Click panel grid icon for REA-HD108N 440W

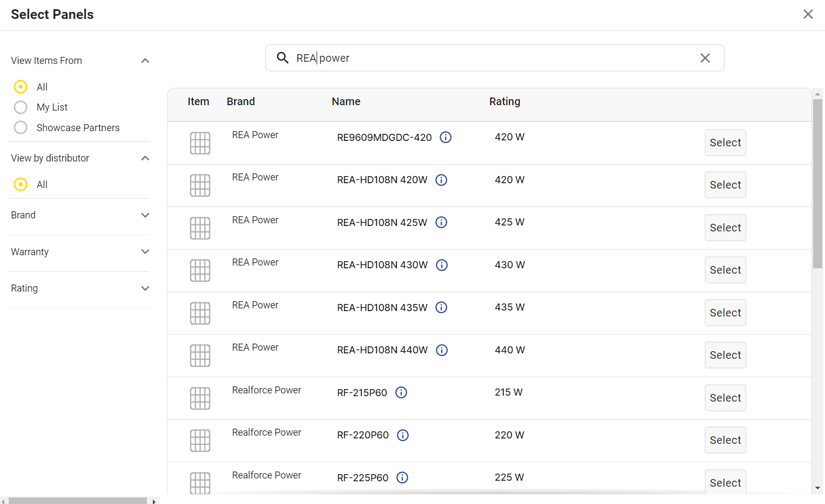point(200,356)
